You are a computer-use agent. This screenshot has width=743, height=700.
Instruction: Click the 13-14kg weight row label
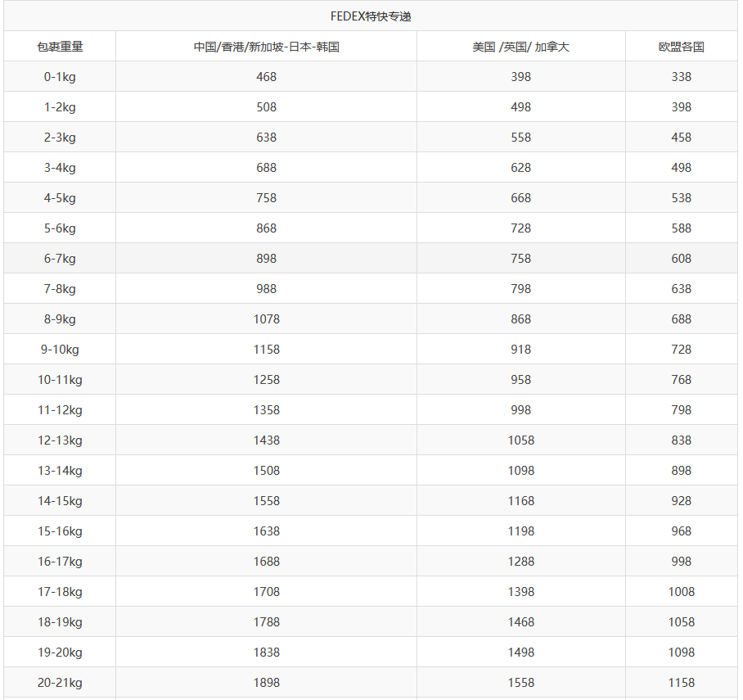pos(60,471)
